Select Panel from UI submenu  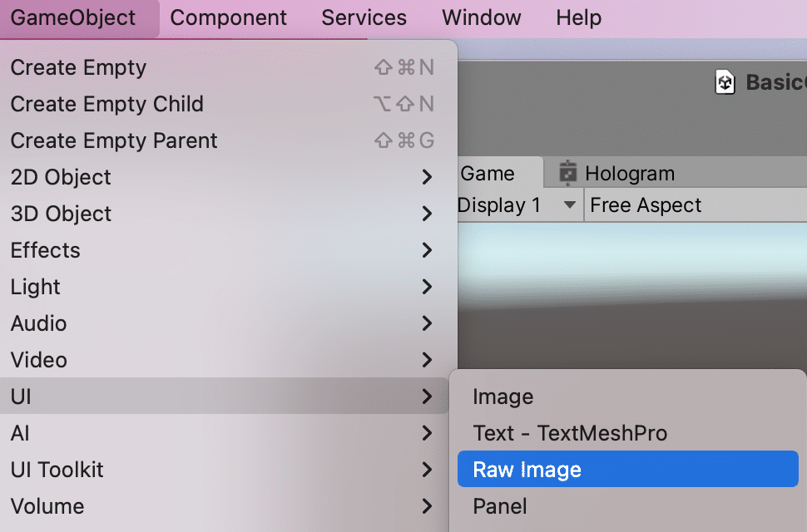coord(500,506)
